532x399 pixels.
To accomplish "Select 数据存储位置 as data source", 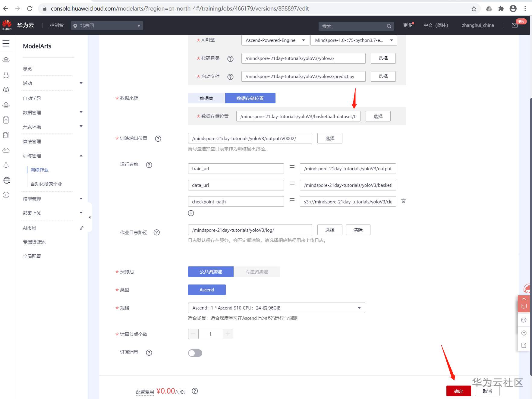I will 250,98.
